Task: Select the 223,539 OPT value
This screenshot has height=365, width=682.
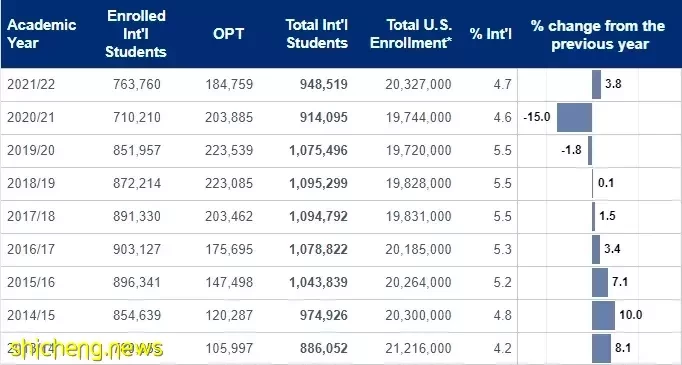Action: pos(229,150)
